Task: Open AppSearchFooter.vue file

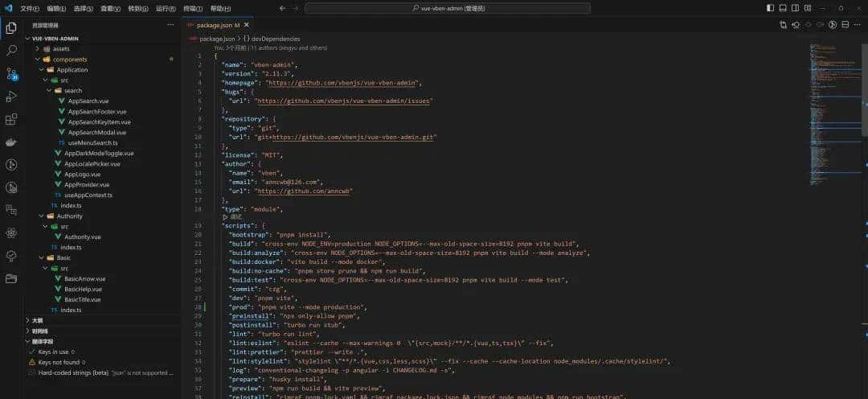Action: coord(97,111)
